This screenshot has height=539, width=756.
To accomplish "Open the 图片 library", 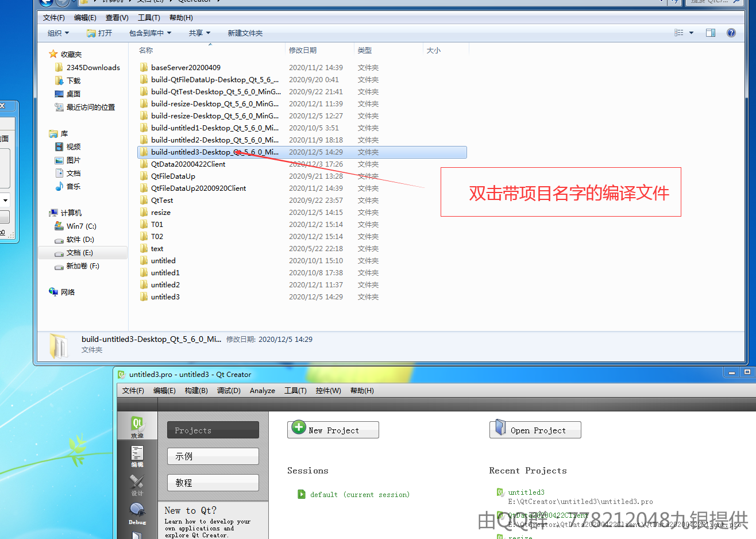I will coord(68,160).
